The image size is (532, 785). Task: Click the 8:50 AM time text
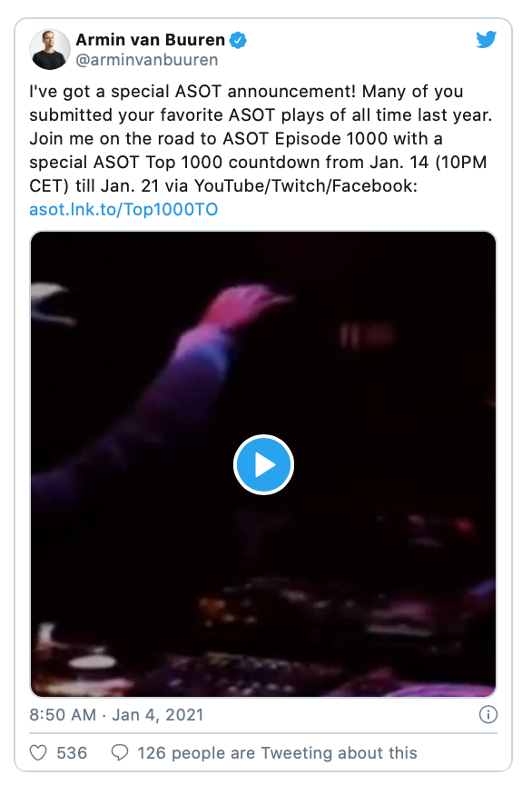click(63, 714)
